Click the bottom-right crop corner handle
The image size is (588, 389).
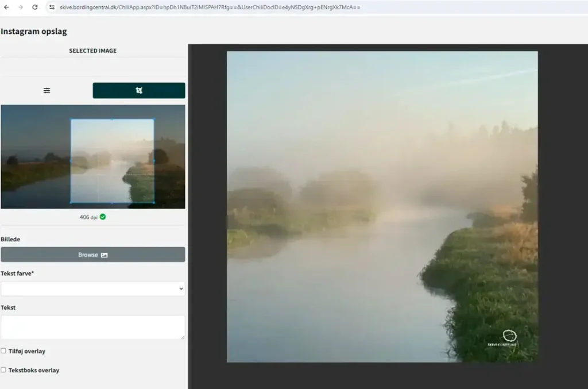point(154,202)
